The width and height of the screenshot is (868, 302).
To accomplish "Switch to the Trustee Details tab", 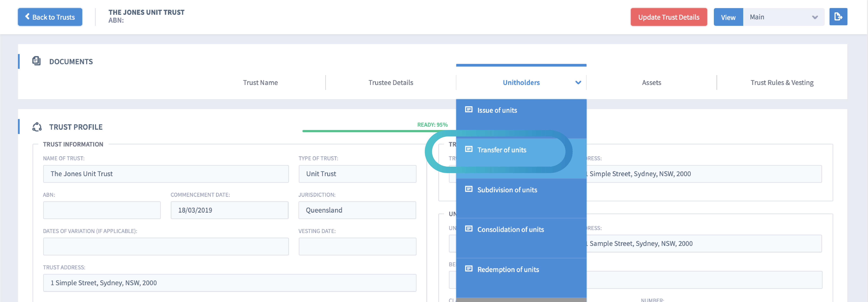I will click(x=391, y=82).
